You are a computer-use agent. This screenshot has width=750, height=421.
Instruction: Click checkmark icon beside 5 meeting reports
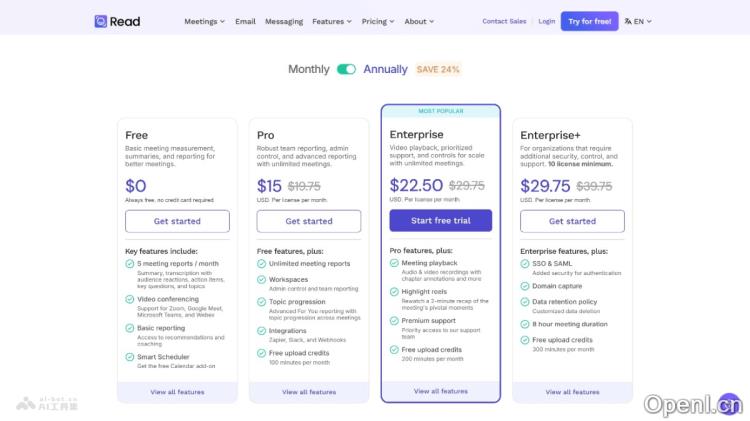tap(130, 264)
